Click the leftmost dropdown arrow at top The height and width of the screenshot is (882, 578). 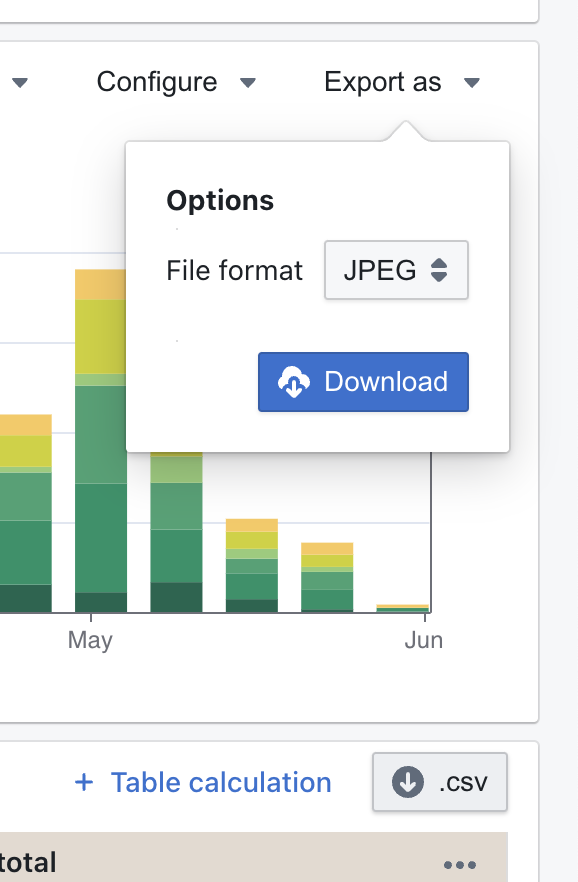pyautogui.click(x=20, y=84)
